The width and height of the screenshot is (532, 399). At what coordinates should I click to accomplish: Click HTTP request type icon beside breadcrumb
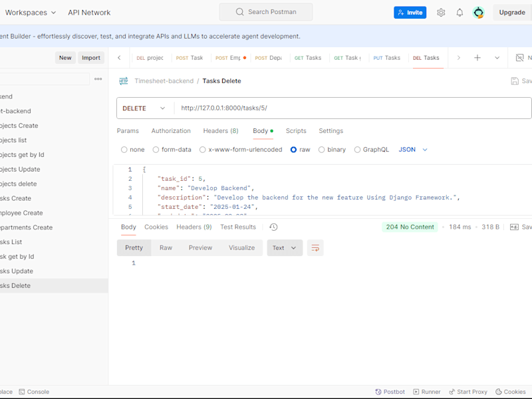point(124,80)
